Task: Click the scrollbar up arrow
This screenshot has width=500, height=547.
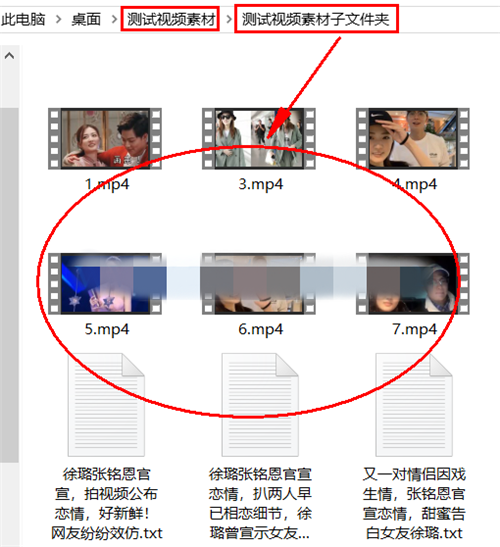Action: pos(9,55)
